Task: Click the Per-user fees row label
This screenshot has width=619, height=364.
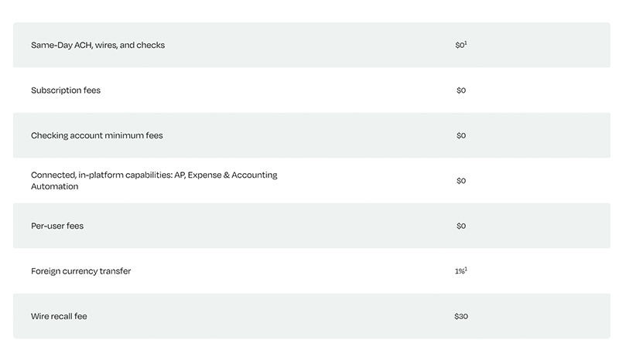Action: point(57,226)
